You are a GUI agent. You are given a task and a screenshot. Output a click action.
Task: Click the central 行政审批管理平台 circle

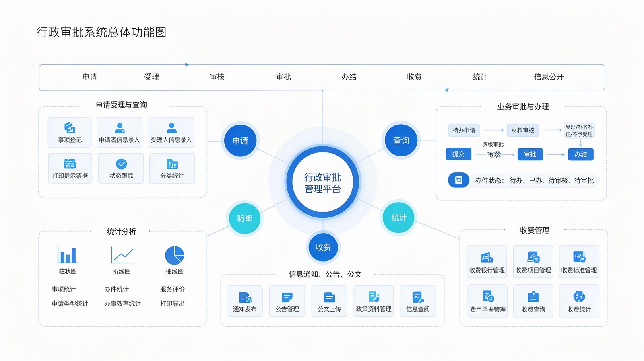coord(323,183)
